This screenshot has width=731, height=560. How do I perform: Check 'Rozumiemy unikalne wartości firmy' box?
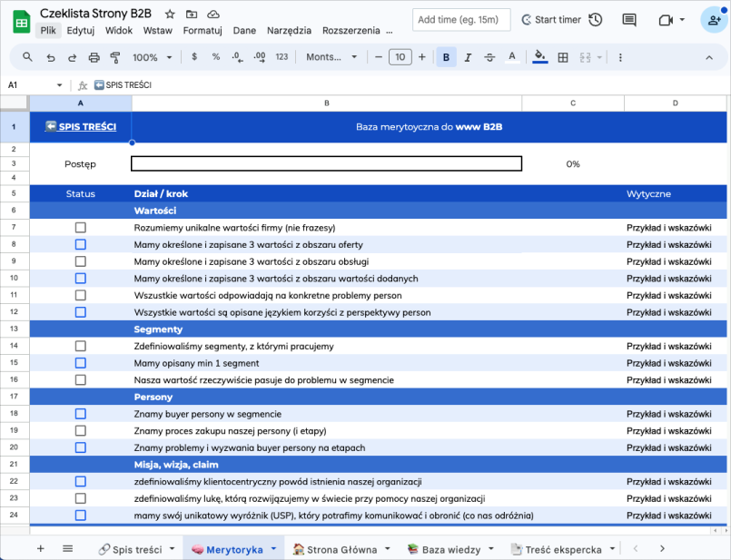[81, 227]
